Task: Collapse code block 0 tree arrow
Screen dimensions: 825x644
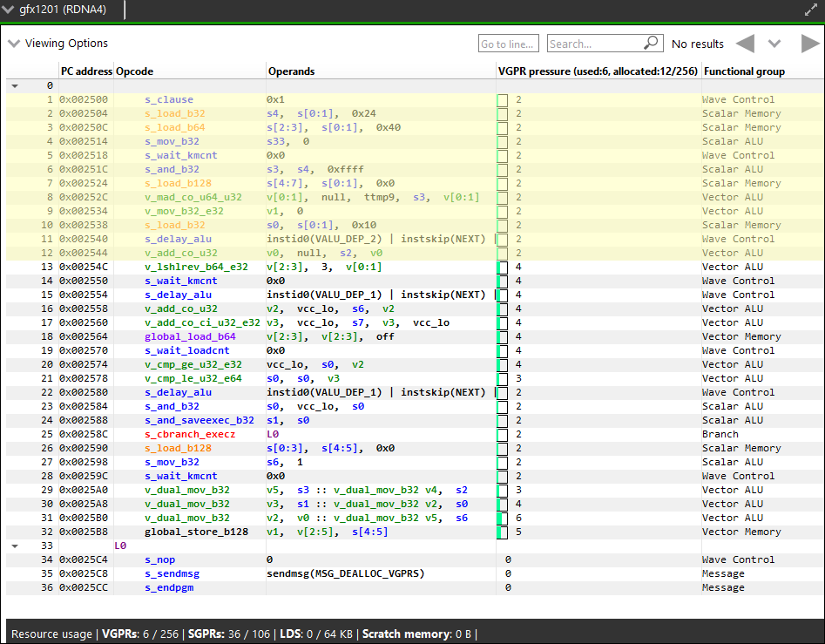Action: coord(15,85)
